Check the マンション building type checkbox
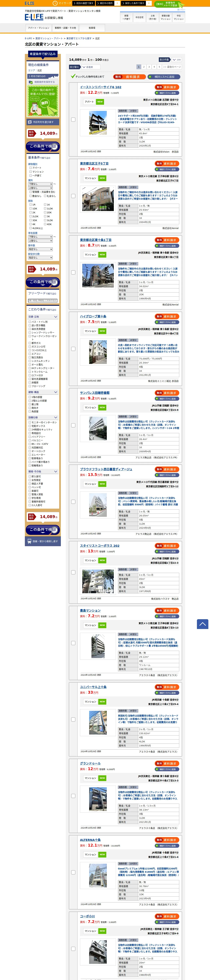210x980 pixels. click(x=30, y=171)
